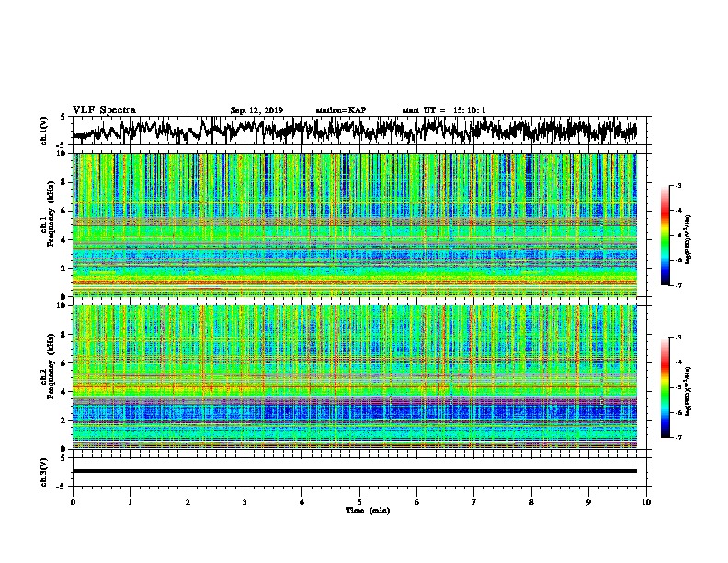Click the "3" tick on the Time axis
Viewport: 728px width, 563px height.
[x=245, y=502]
